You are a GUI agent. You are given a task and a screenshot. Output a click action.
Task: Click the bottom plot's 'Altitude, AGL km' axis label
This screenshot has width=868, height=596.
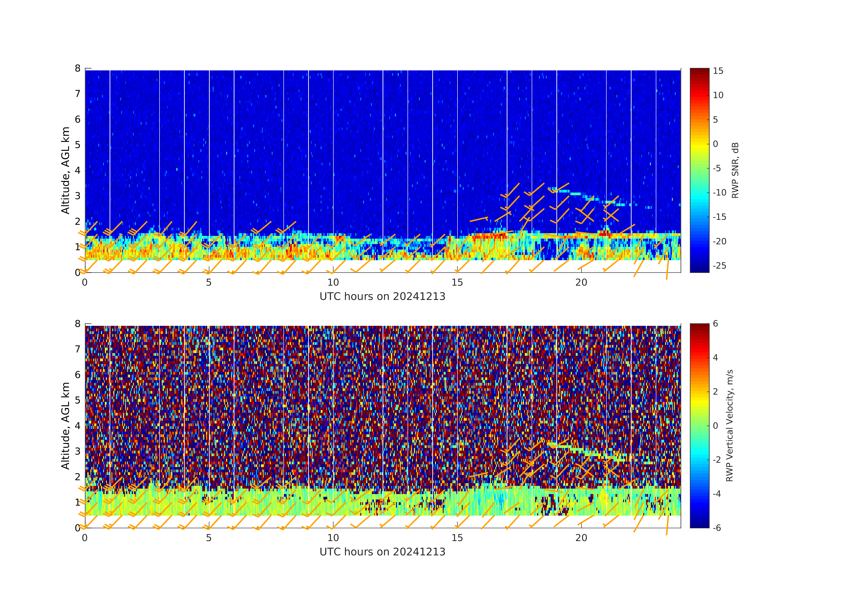coord(65,426)
